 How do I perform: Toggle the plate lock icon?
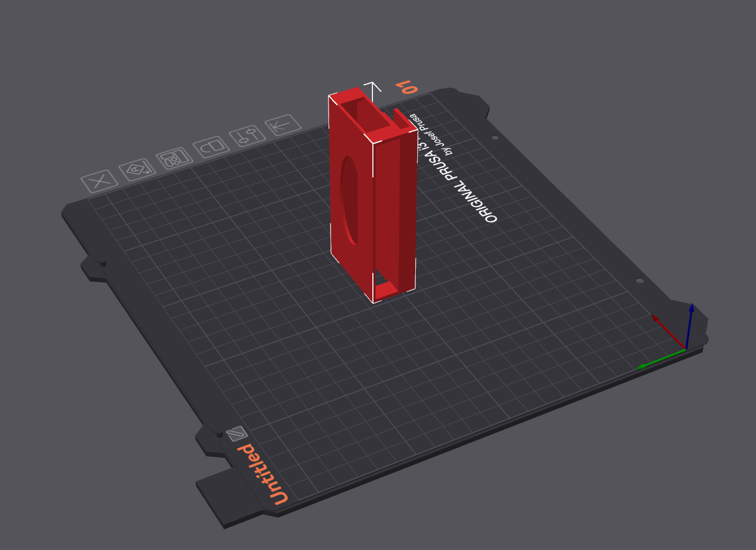click(211, 147)
